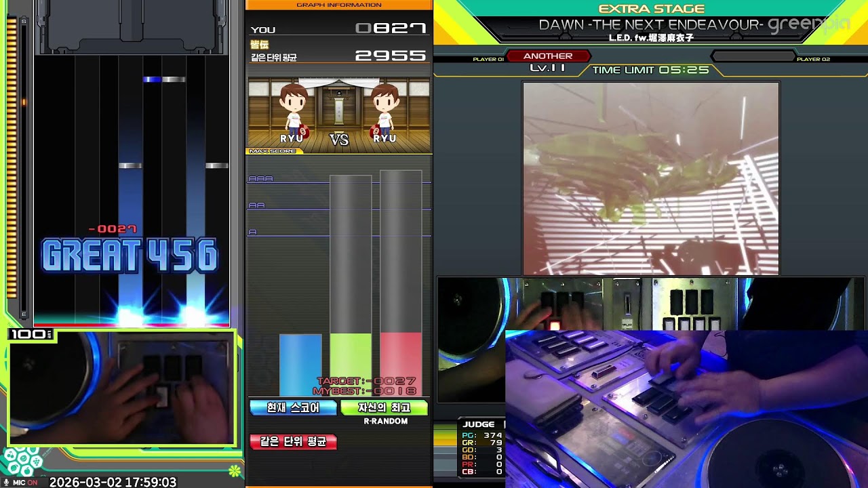This screenshot has width=868, height=488.
Task: Click the CB: 0 judge count
Action: pos(482,472)
